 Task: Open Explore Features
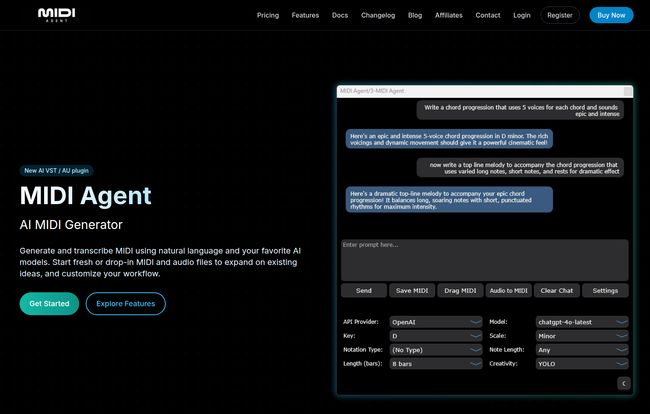point(125,304)
